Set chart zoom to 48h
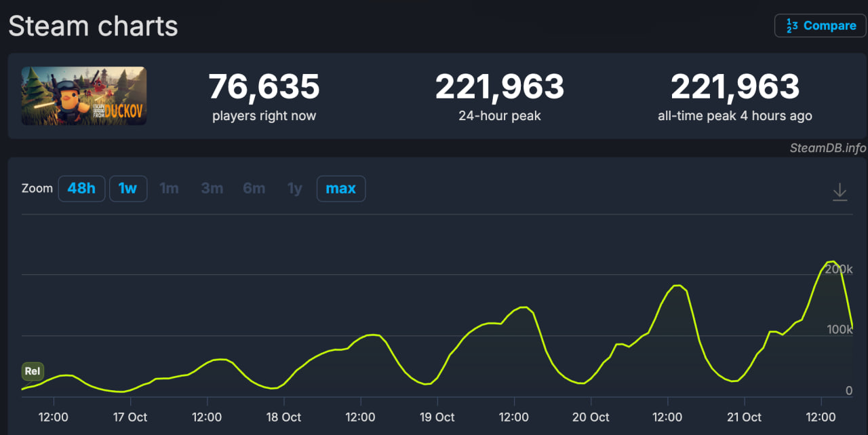The width and height of the screenshot is (868, 435). click(81, 189)
